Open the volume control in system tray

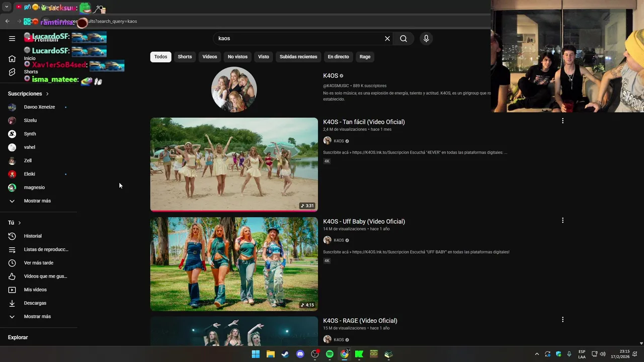tap(603, 354)
